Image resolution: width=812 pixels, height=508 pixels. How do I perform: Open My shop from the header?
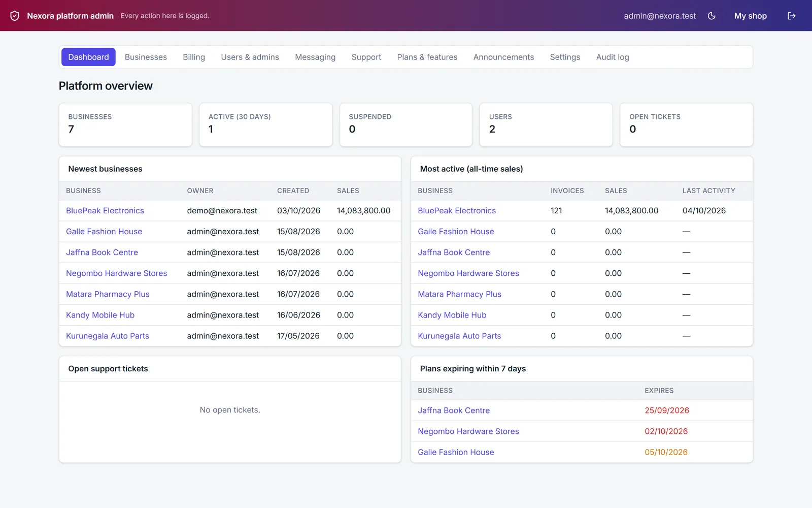750,16
